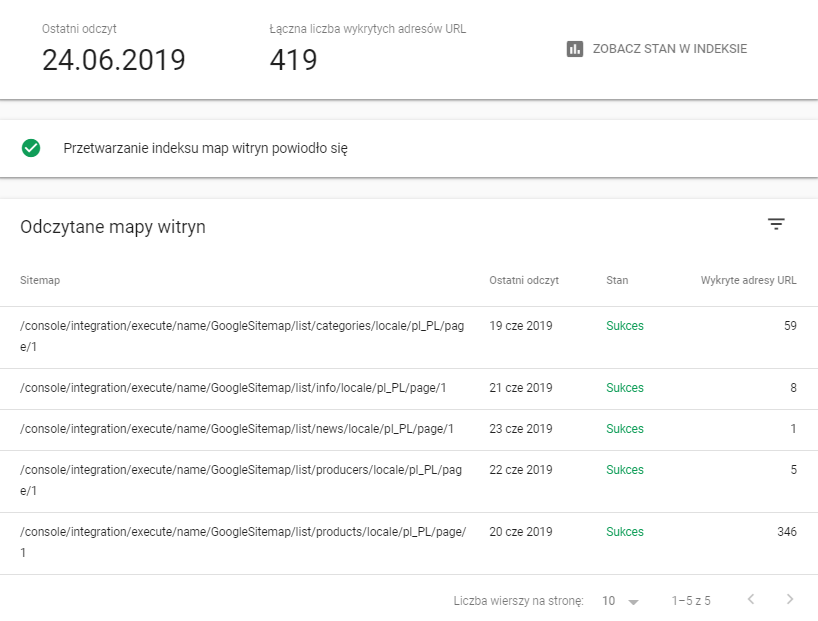Click ZOBACZ STAN W INDEKSIE button
This screenshot has width=818, height=621.
pos(669,49)
